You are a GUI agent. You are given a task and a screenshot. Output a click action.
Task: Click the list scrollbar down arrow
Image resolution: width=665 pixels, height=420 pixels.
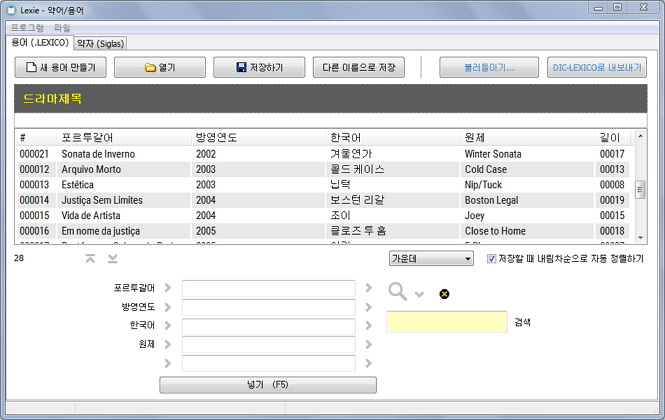pyautogui.click(x=640, y=238)
